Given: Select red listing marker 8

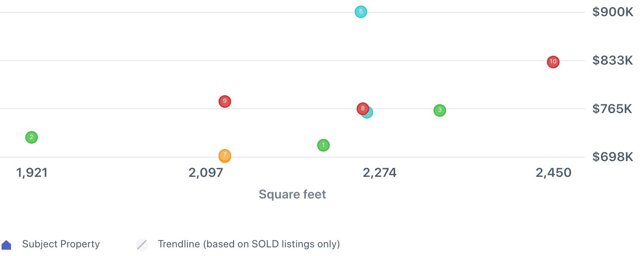Looking at the screenshot, I should pos(362,108).
